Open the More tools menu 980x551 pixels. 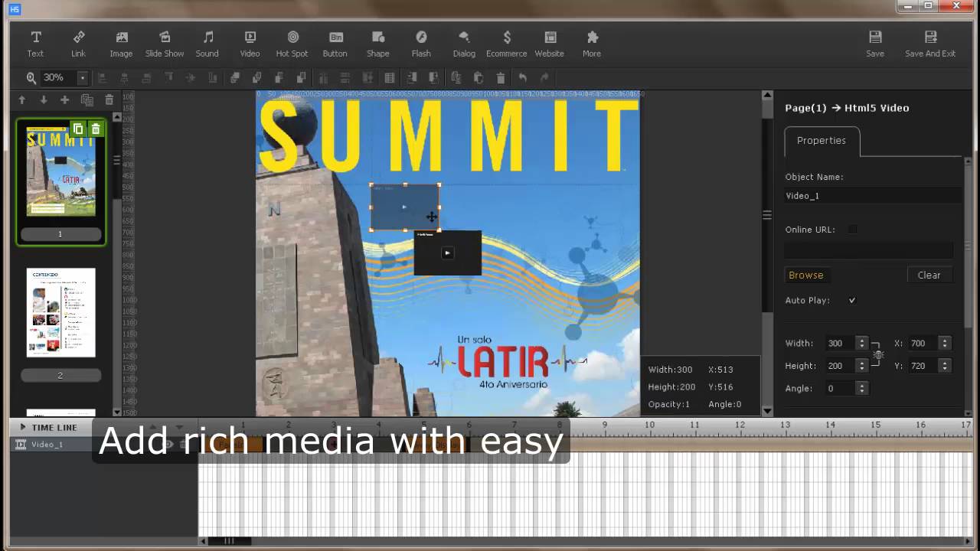point(592,44)
